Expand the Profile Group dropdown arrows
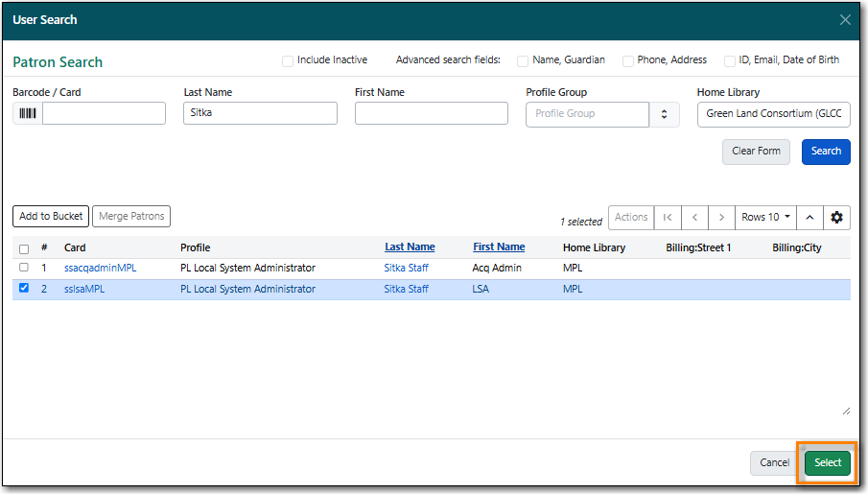 (664, 114)
